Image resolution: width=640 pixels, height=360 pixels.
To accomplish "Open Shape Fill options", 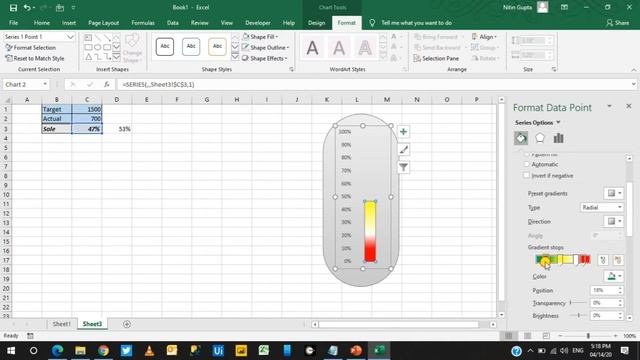I will [x=260, y=37].
